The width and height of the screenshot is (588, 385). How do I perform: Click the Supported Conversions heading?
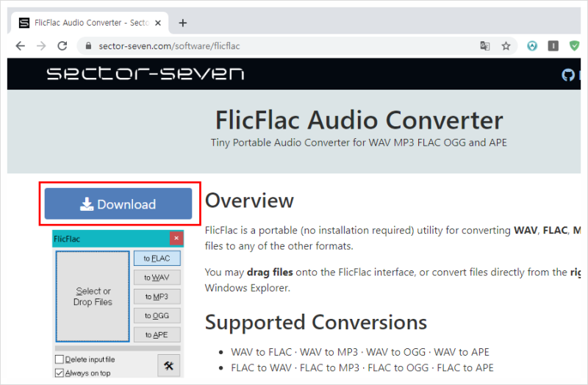pyautogui.click(x=316, y=323)
